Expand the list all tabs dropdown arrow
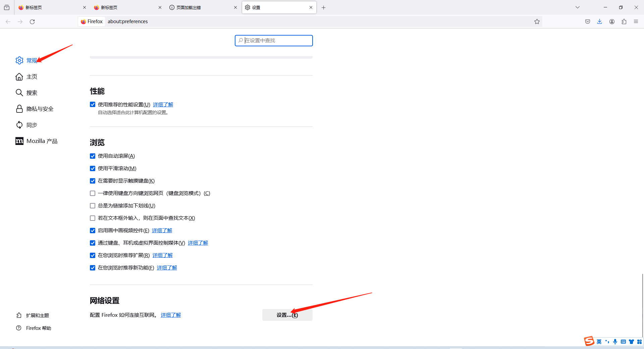Image resolution: width=644 pixels, height=349 pixels. pos(578,7)
